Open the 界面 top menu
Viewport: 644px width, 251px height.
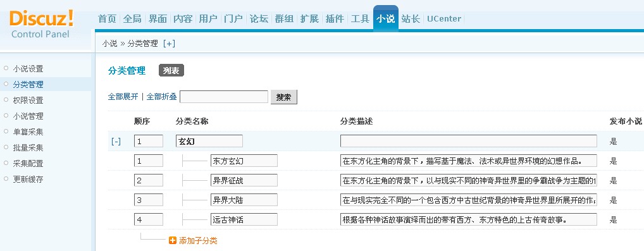[x=158, y=18]
